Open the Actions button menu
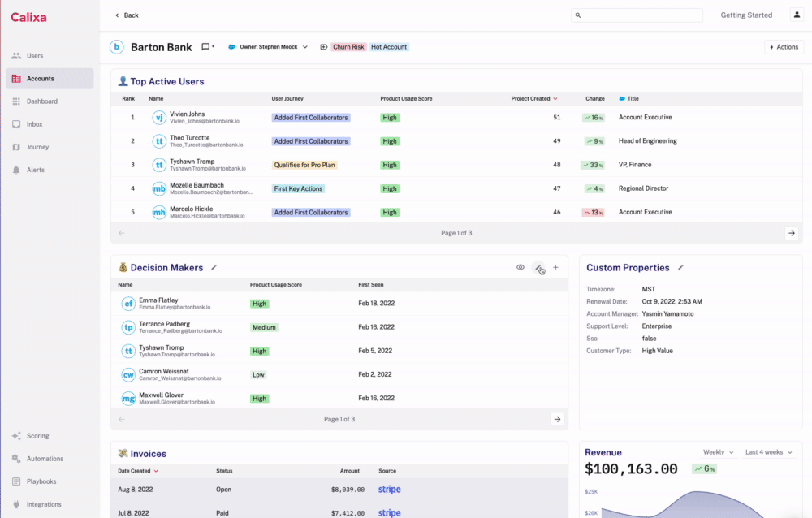The image size is (812, 518). [783, 47]
